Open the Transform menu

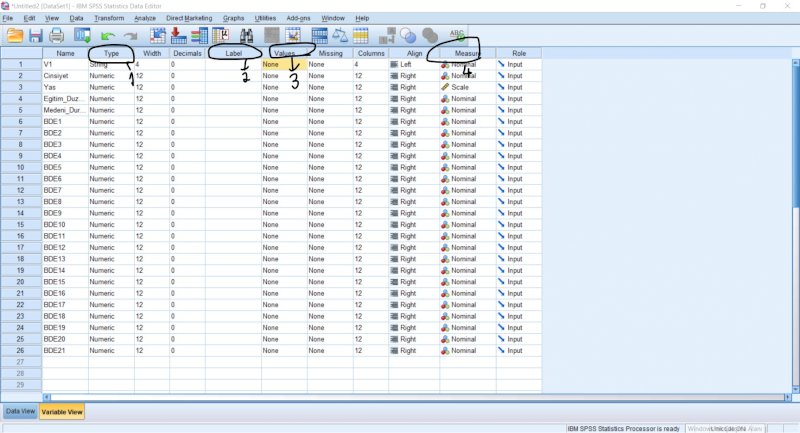pos(109,18)
